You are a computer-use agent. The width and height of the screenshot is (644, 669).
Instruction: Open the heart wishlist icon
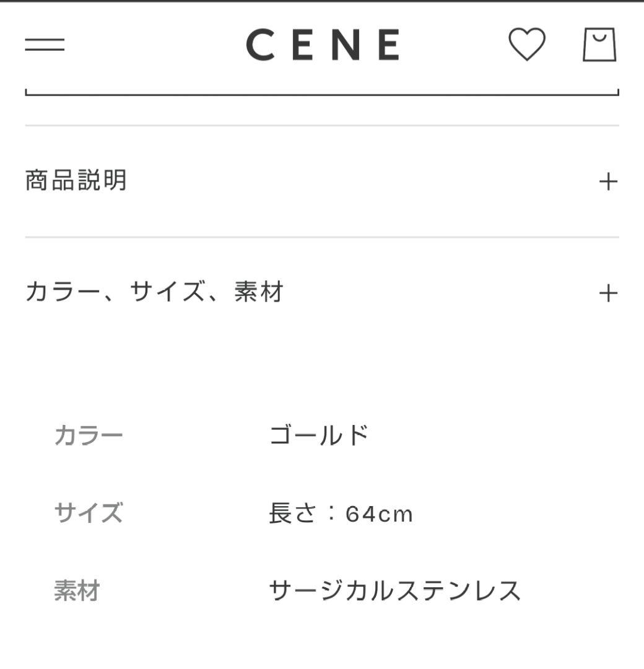tap(527, 44)
